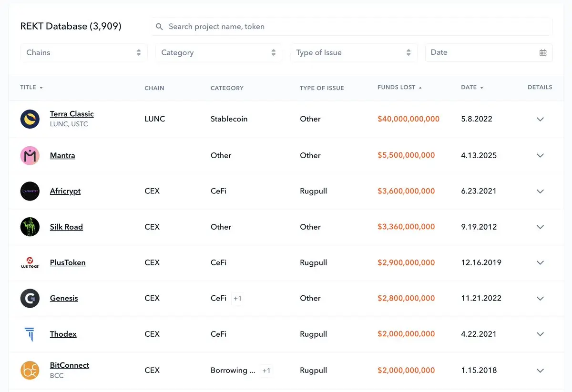Open the Chains dropdown filter
Screen dimensions: 572x392
(84, 52)
